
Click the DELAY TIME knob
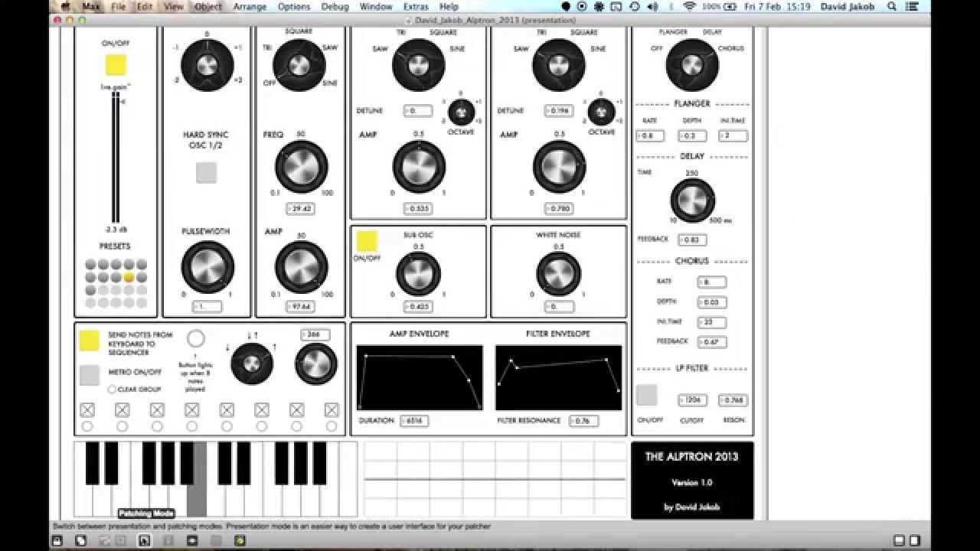692,200
